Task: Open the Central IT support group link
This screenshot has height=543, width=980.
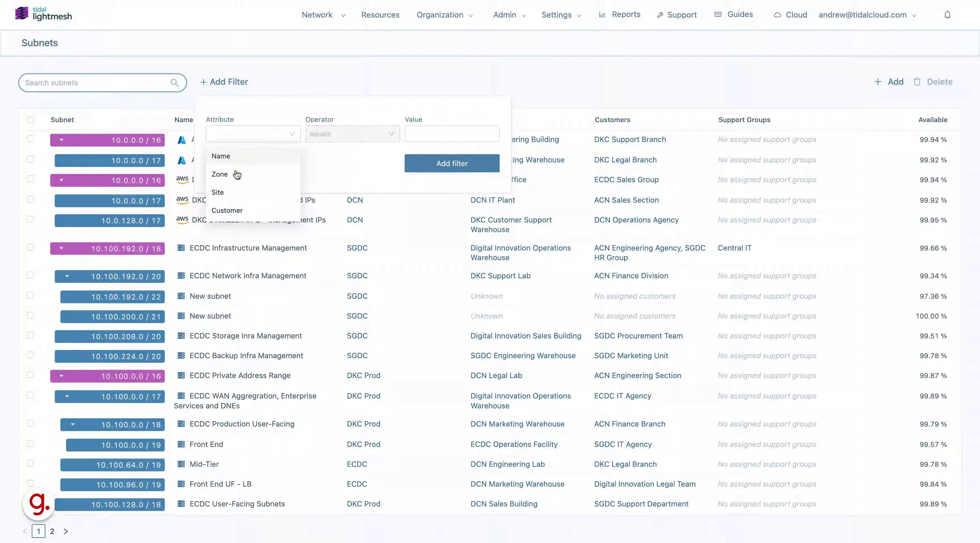Action: tap(735, 248)
